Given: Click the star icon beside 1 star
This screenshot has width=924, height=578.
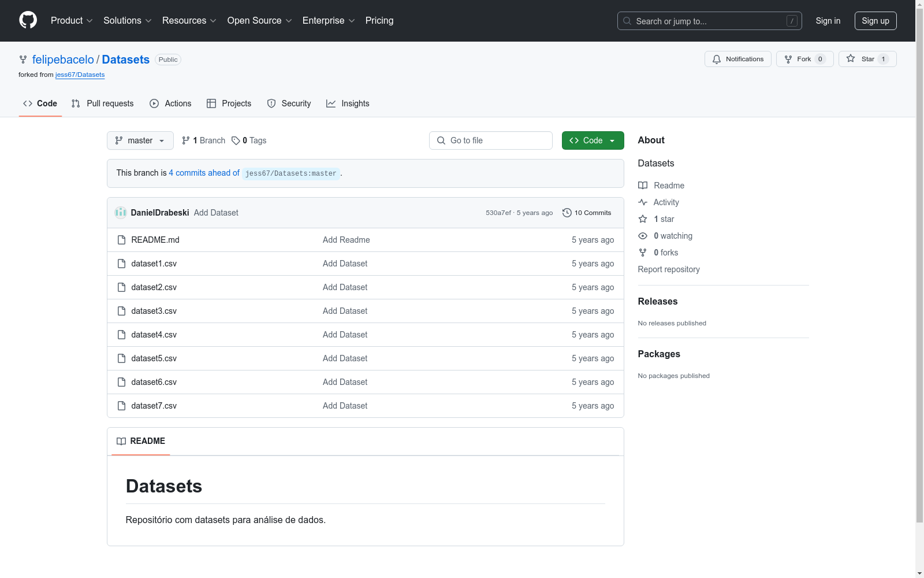Looking at the screenshot, I should click(x=643, y=219).
